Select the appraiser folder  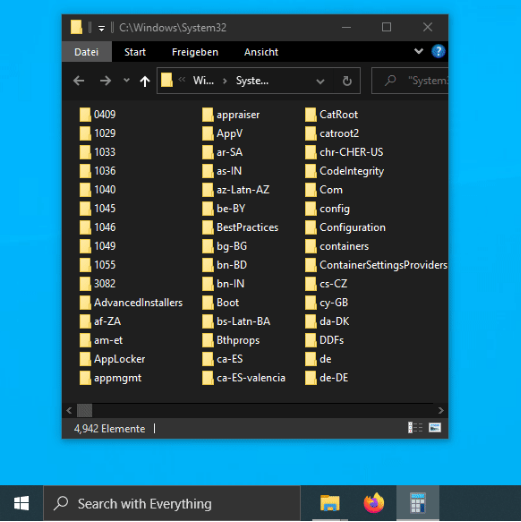(x=231, y=114)
